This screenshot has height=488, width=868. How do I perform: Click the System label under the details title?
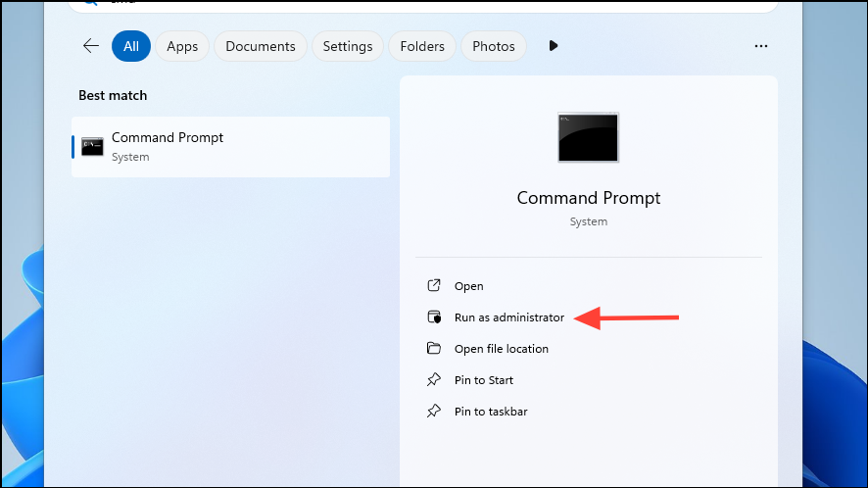(x=589, y=221)
